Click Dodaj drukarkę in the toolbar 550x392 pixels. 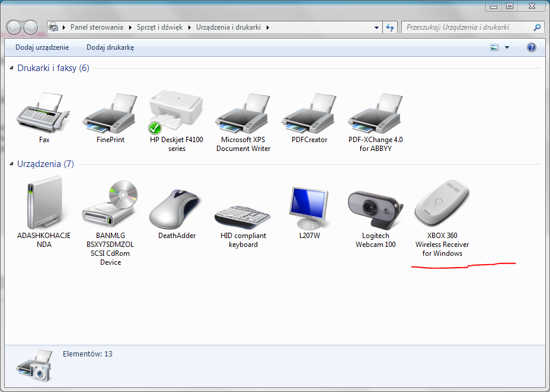(x=110, y=47)
